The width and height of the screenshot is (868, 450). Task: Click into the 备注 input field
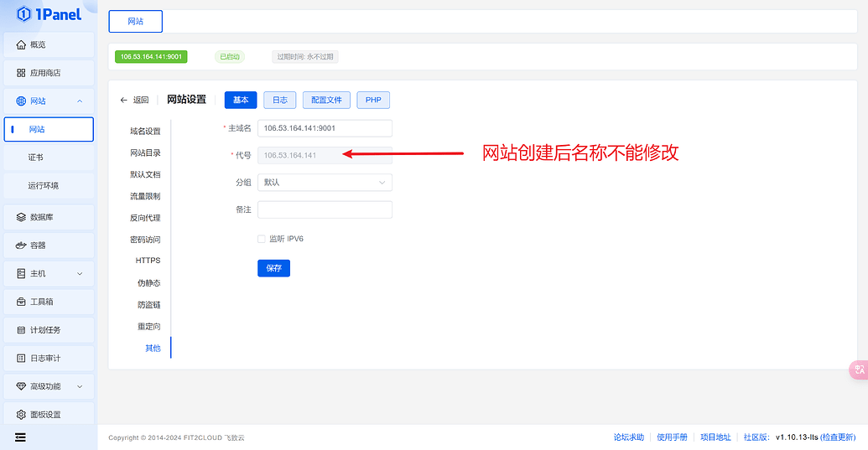tap(325, 209)
